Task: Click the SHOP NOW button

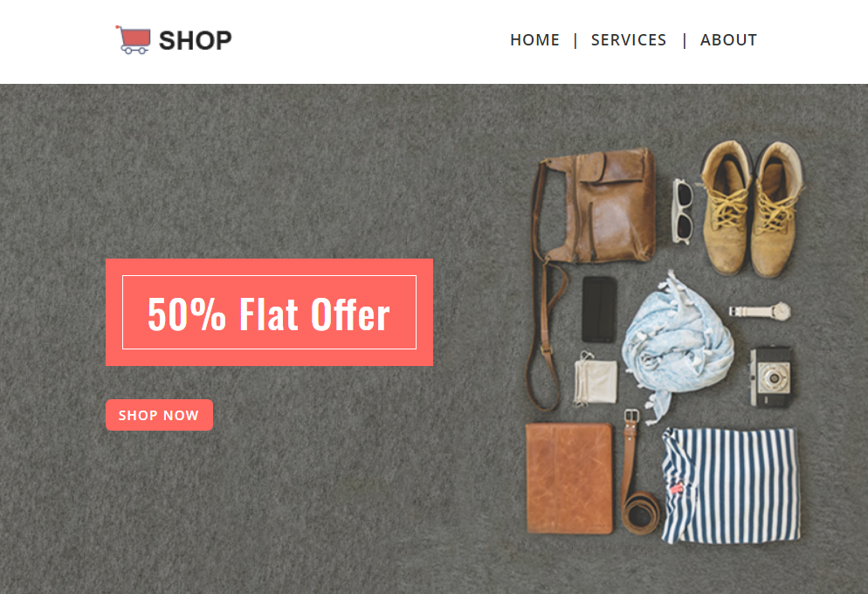Action: (160, 415)
